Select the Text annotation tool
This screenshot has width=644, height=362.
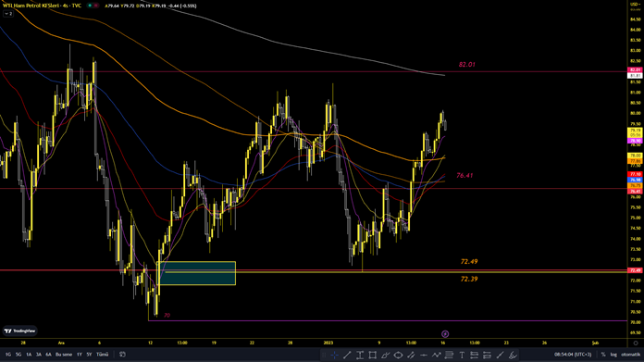click(x=462, y=355)
